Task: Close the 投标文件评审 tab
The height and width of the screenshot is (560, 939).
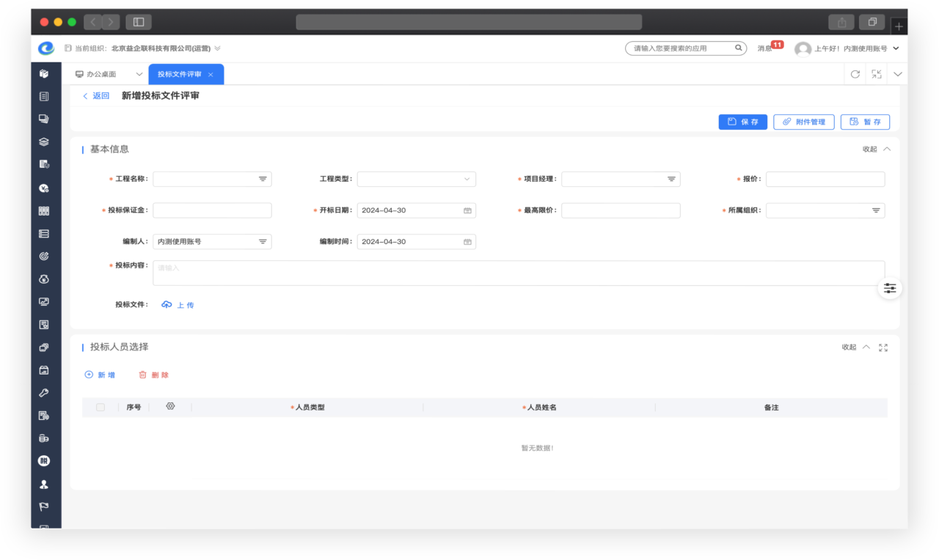Action: pos(211,75)
